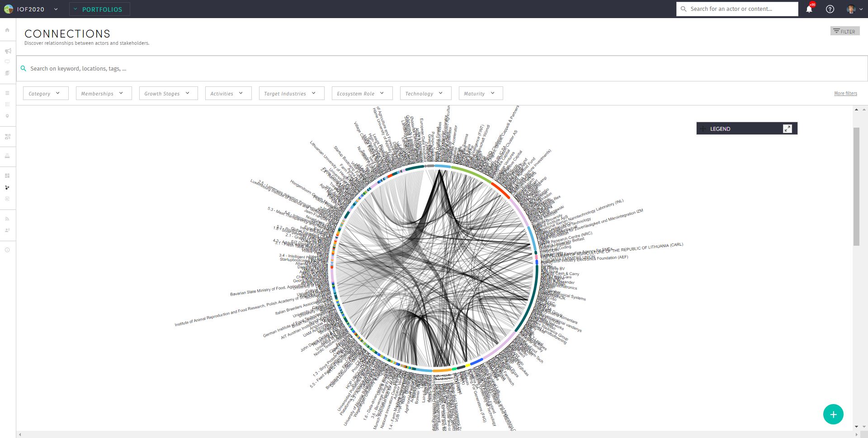Viewport: 868px width, 438px height.
Task: Click the yellow-orange arc at ring bottom
Action: pyautogui.click(x=442, y=370)
